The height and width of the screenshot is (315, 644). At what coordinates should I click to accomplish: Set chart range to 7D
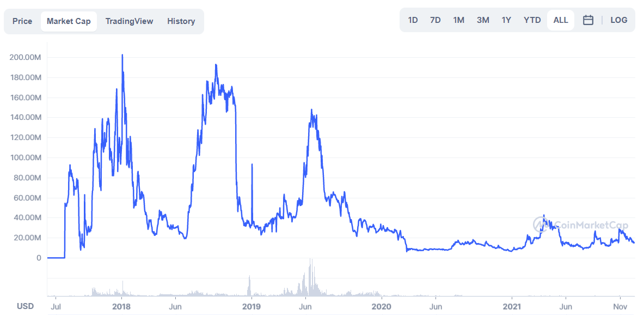pos(436,20)
